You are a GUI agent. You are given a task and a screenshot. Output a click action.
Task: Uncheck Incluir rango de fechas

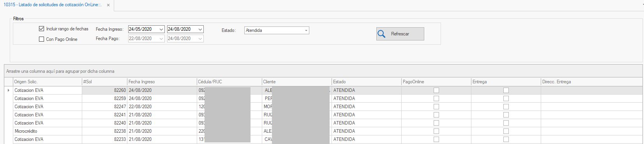pos(42,29)
